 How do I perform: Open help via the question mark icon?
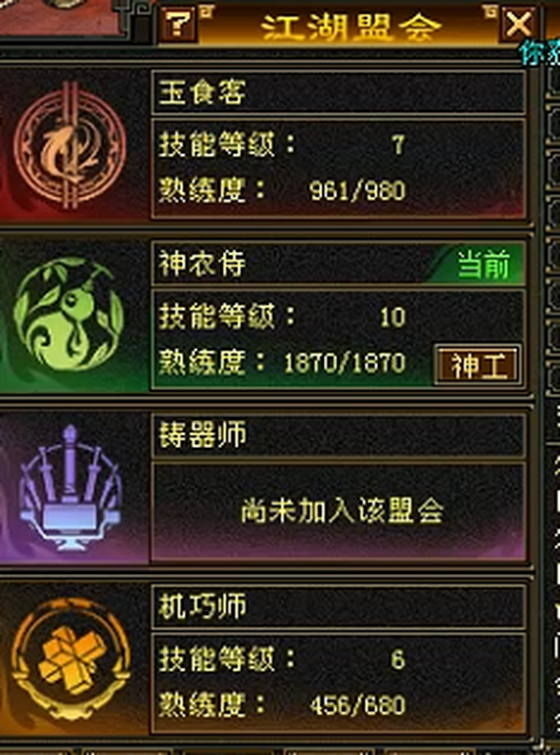(179, 24)
